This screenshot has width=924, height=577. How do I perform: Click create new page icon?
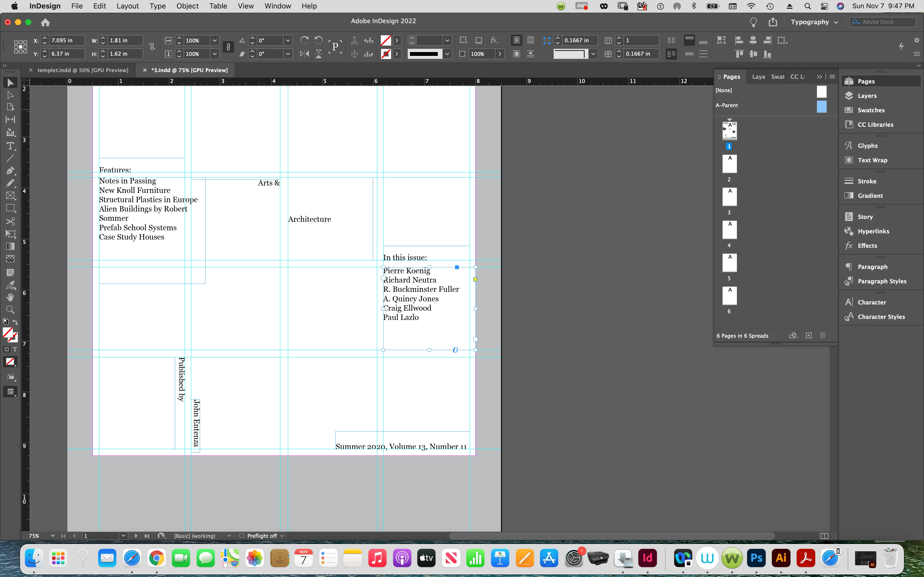808,335
